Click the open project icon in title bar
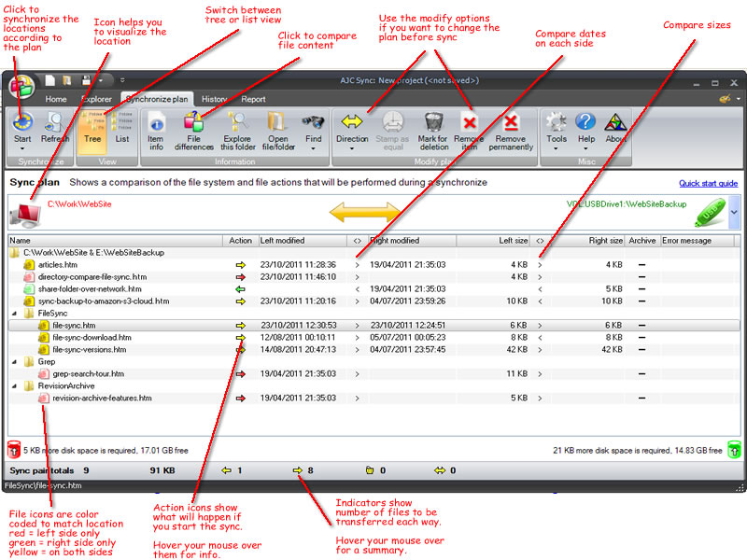 tap(67, 80)
